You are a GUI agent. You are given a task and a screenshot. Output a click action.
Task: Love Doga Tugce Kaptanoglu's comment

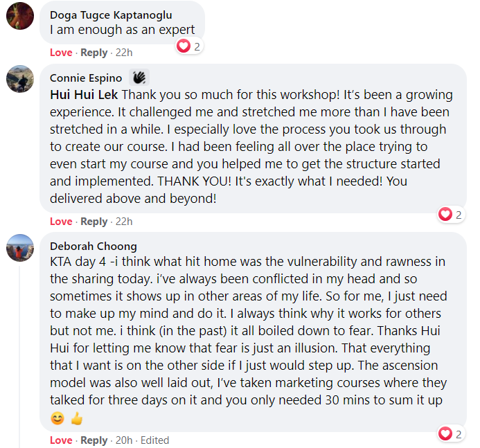61,53
